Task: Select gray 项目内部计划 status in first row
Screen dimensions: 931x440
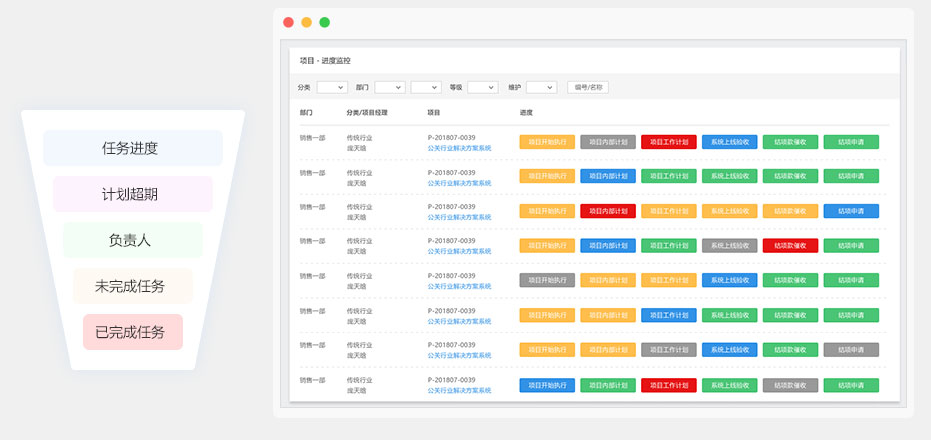Action: (608, 142)
